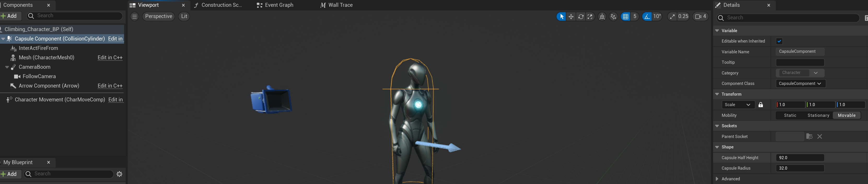Open rotation snap value 10°
This screenshot has height=184, width=868.
(657, 16)
